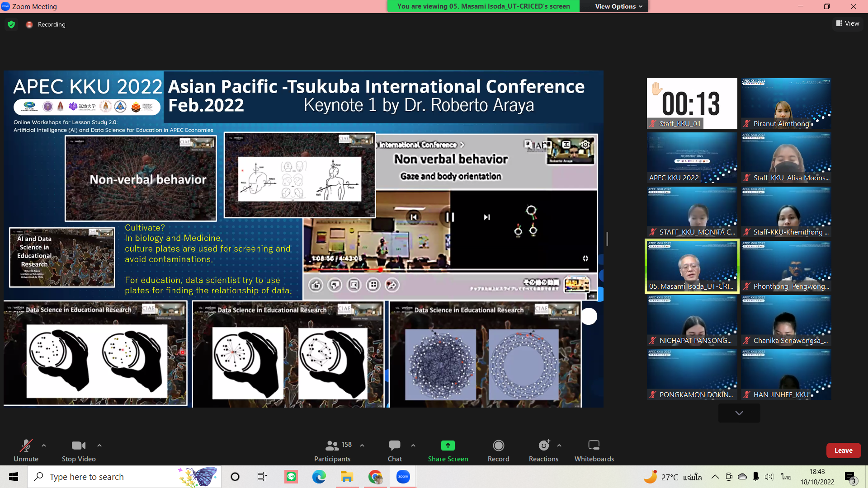Click the Share Screen icon
This screenshot has width=868, height=488.
tap(448, 446)
